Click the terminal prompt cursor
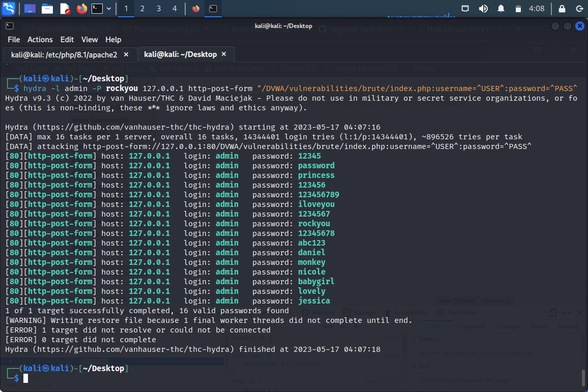The width and height of the screenshot is (588, 392). click(x=25, y=378)
